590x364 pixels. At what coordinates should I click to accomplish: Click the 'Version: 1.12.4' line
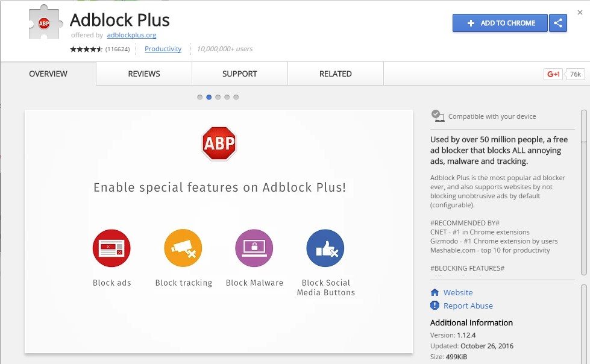(x=453, y=335)
